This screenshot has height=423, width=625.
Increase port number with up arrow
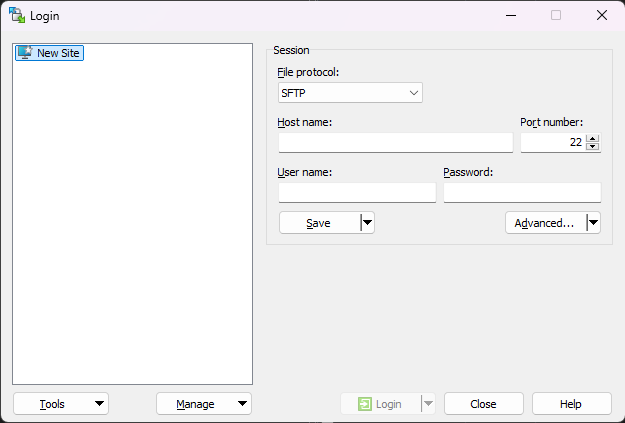[x=593, y=139]
